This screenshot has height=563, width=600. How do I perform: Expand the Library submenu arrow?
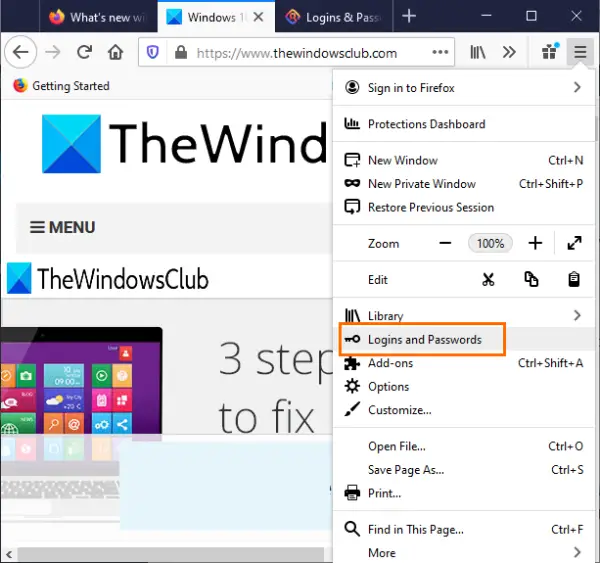(x=577, y=315)
